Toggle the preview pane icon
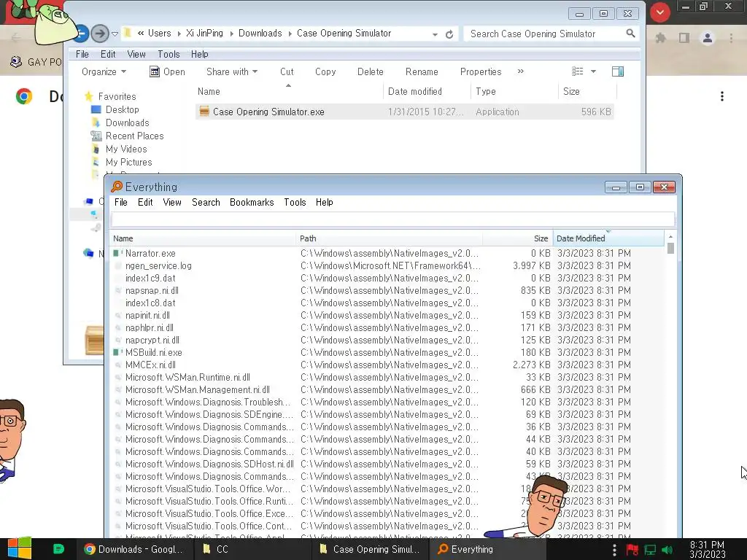 618,71
